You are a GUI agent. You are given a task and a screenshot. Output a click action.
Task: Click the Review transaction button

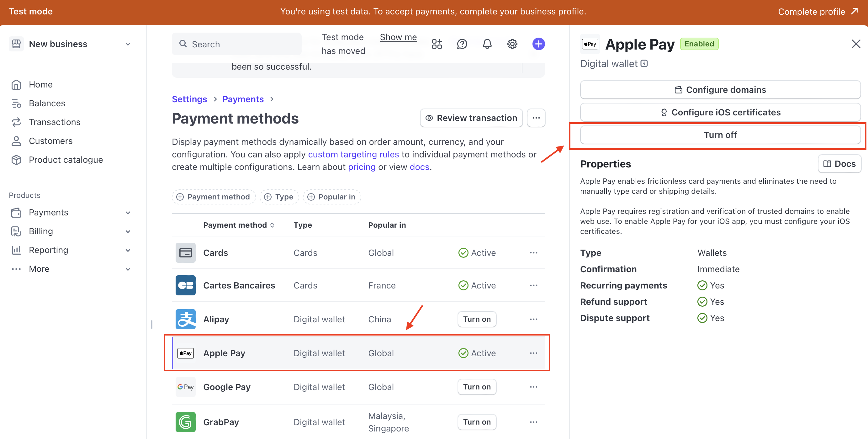(x=471, y=118)
